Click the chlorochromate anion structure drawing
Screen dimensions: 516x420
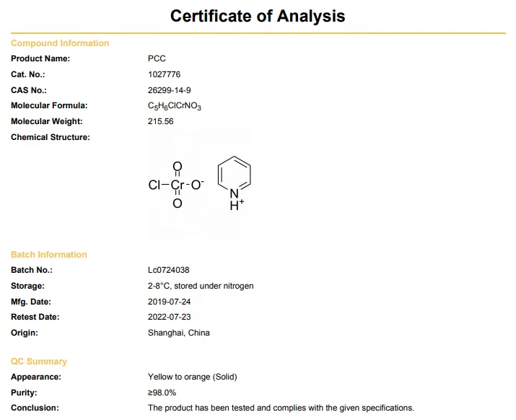click(x=176, y=185)
